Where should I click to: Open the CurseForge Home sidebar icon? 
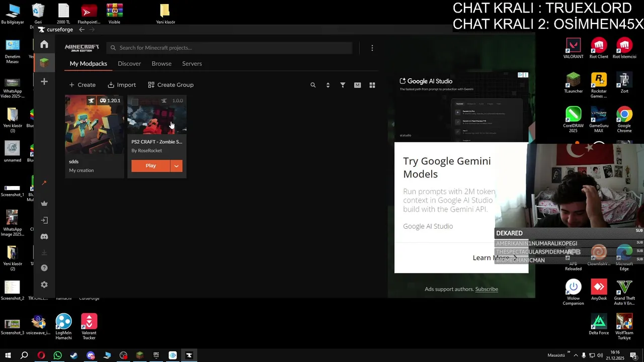(x=44, y=44)
